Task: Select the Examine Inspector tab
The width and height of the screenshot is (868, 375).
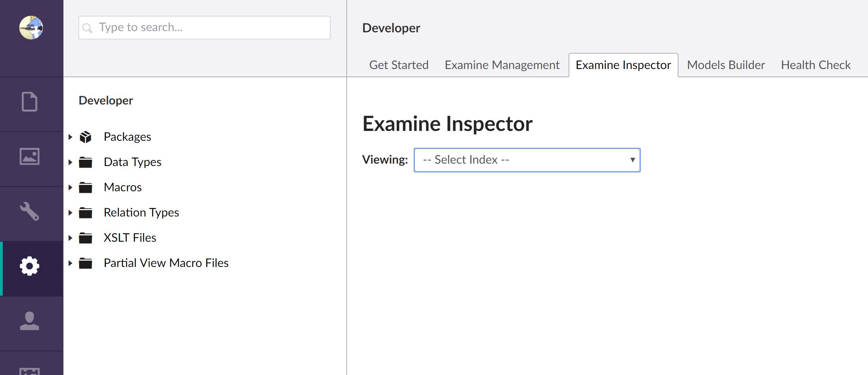Action: [x=623, y=65]
